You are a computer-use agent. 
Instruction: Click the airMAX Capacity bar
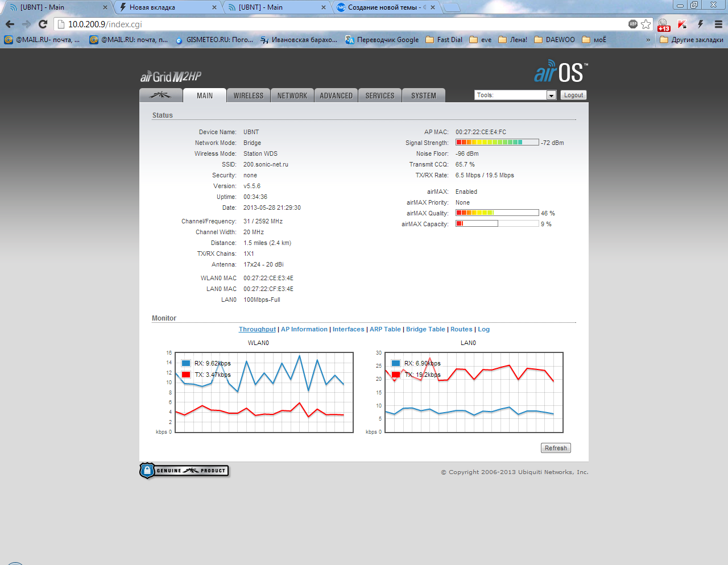(x=497, y=223)
